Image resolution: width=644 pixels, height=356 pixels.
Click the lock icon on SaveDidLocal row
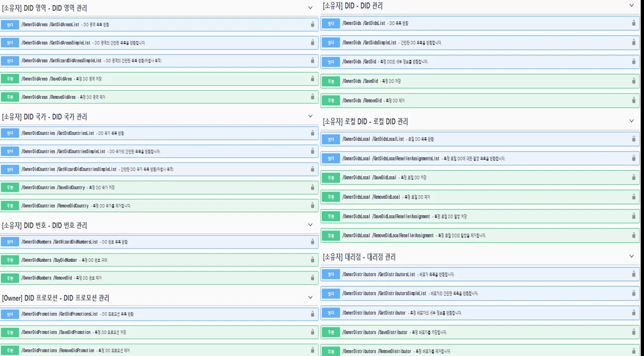pos(634,177)
